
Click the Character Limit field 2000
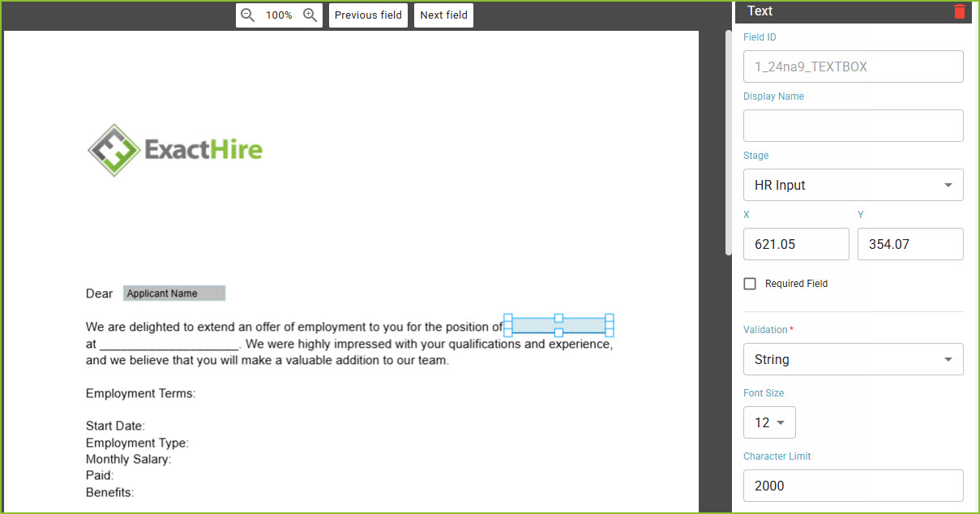pyautogui.click(x=854, y=486)
